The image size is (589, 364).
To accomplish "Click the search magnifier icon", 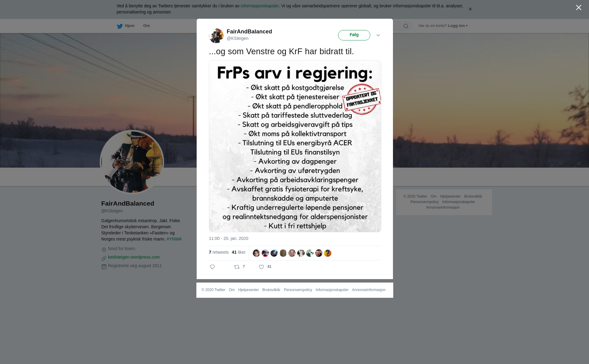I will [x=406, y=26].
